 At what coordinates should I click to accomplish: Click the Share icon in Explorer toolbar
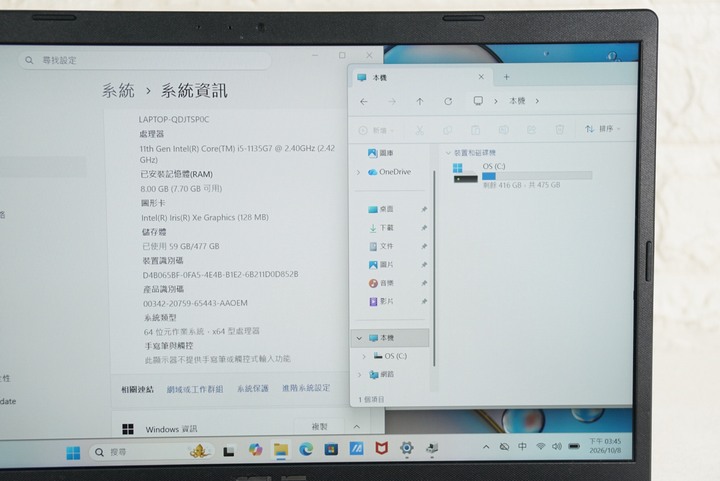pos(531,130)
